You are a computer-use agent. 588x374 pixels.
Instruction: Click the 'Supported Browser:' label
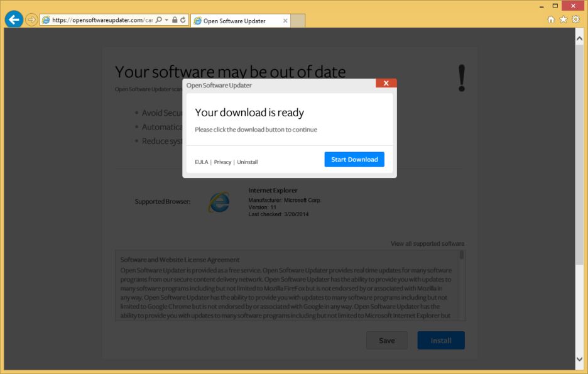[x=162, y=201]
